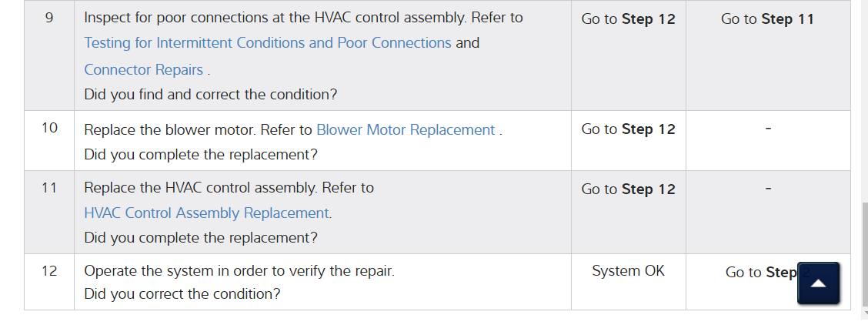Open HVAC Control Assembly Replacement link
The image size is (868, 325).
coord(208,213)
